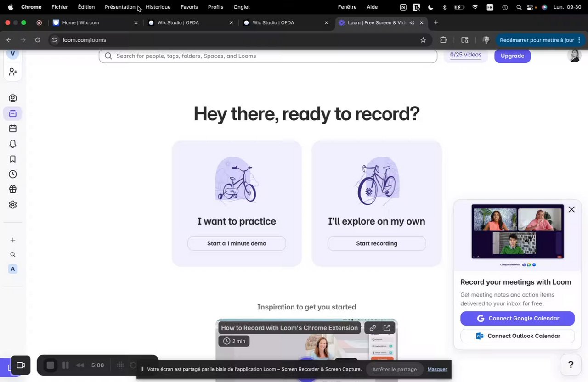The image size is (588, 382).
Task: Click the plus icon in the Loom sidebar
Action: point(13,240)
